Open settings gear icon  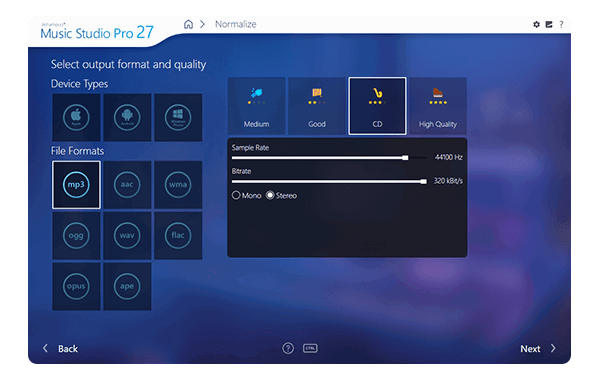[536, 24]
